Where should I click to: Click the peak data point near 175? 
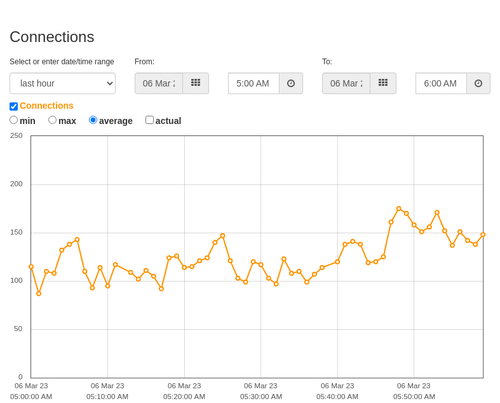(399, 209)
